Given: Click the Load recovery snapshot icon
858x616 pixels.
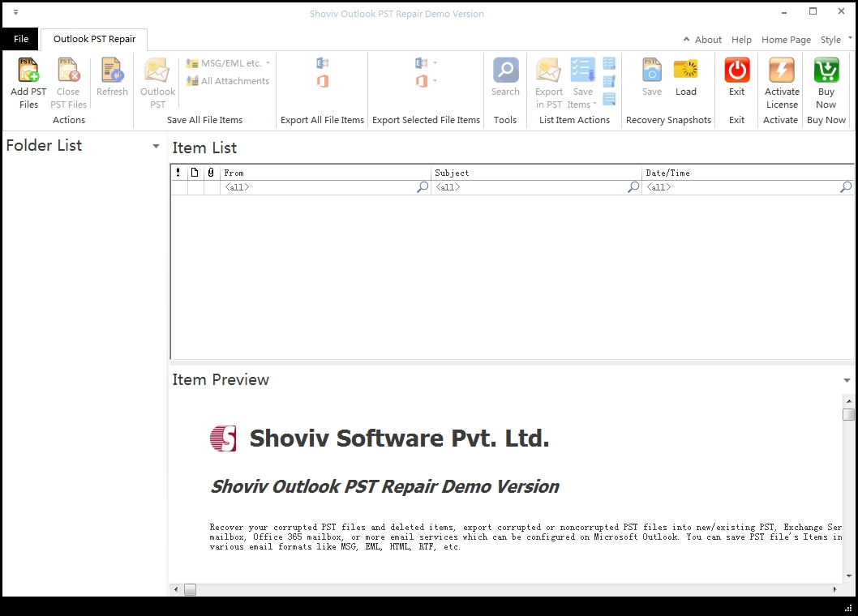Looking at the screenshot, I should click(685, 70).
